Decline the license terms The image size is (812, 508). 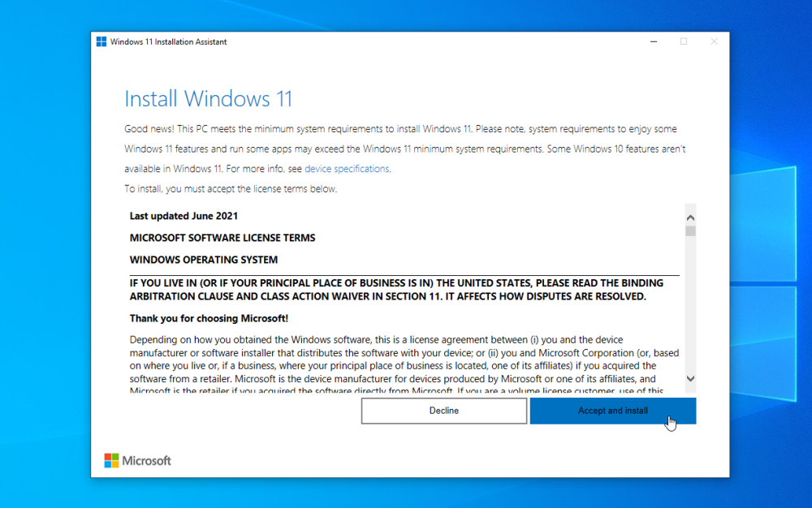tap(444, 411)
